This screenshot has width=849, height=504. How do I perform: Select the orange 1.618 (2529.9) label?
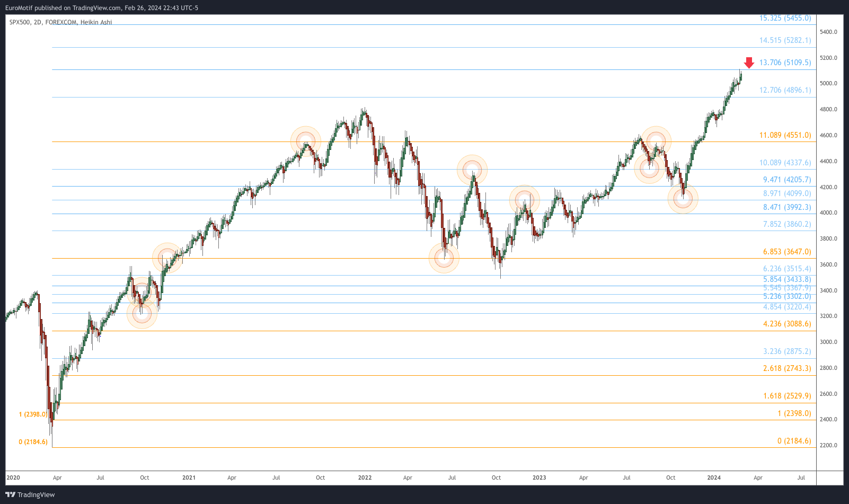tap(787, 396)
